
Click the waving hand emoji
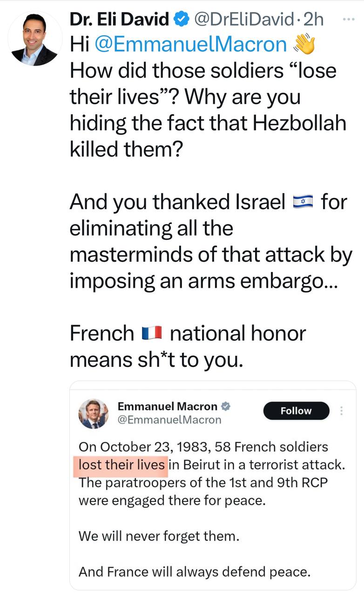click(304, 44)
